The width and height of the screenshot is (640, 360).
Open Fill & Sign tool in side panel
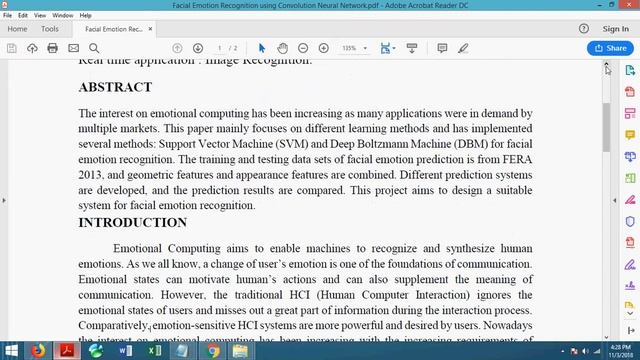630,264
